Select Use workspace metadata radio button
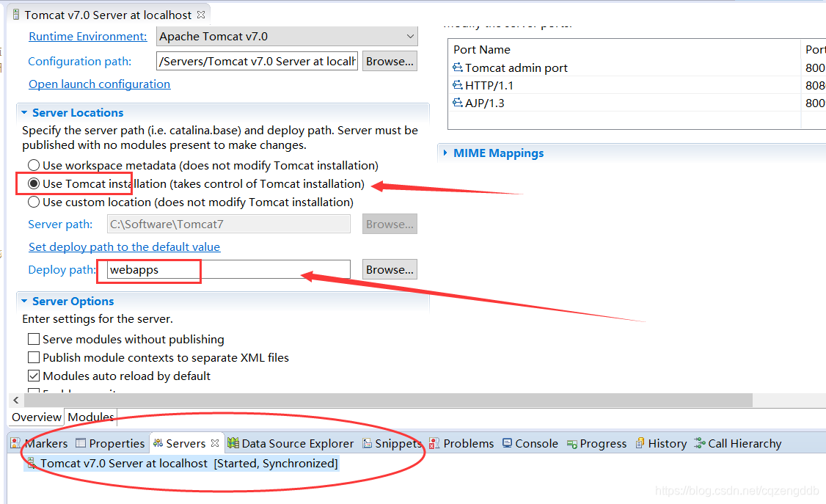 (x=34, y=165)
